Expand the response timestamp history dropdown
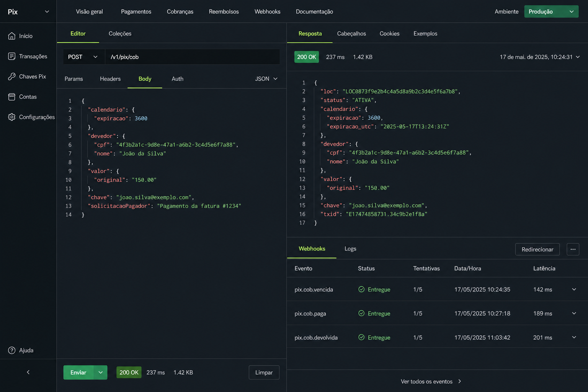 (578, 57)
